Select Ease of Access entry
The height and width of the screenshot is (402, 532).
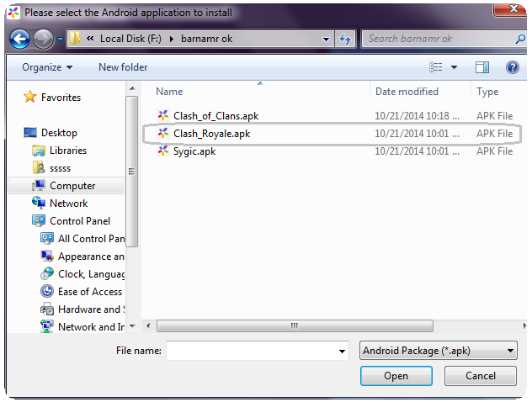pyautogui.click(x=90, y=292)
